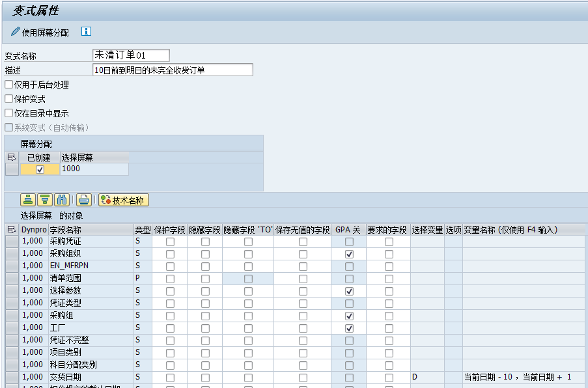Select the row marker for EN_MFRPN
Image resolution: width=588 pixels, height=388 pixels.
[x=12, y=266]
